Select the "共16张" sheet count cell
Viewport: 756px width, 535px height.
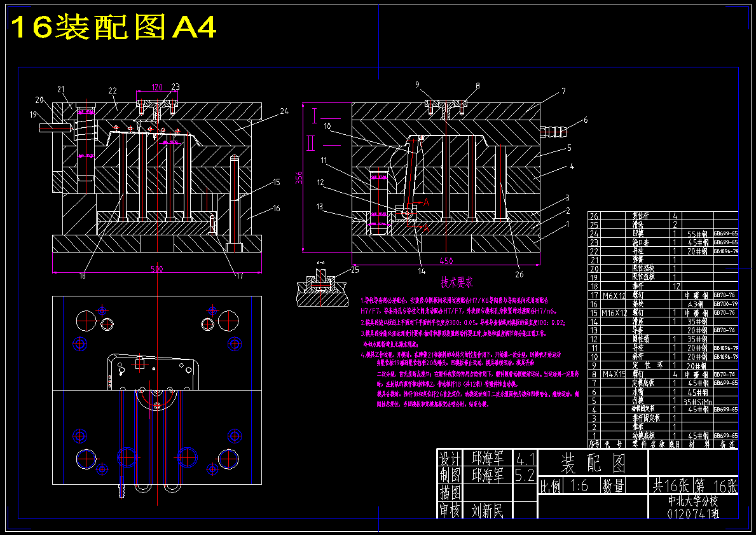(x=672, y=485)
